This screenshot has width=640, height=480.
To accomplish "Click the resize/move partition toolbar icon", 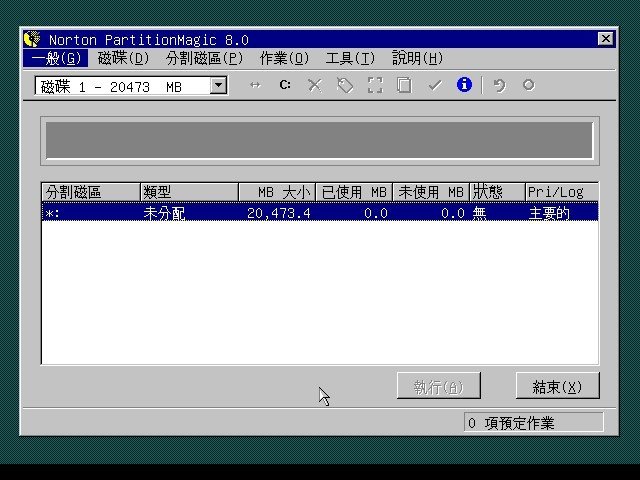I will [256, 85].
